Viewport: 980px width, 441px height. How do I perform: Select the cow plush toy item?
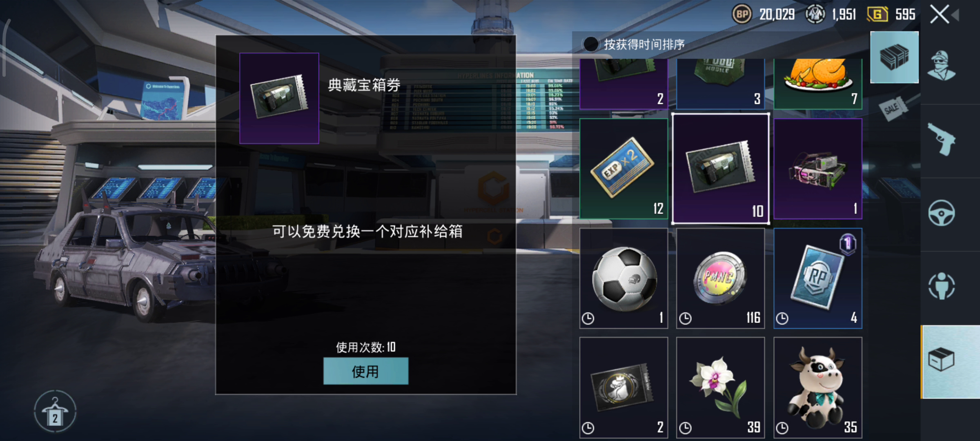click(818, 388)
